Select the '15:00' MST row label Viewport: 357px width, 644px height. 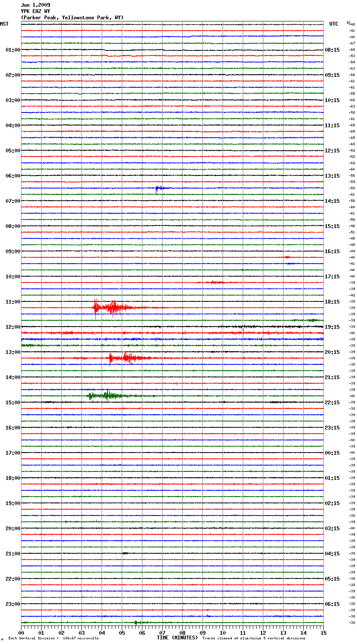point(13,403)
